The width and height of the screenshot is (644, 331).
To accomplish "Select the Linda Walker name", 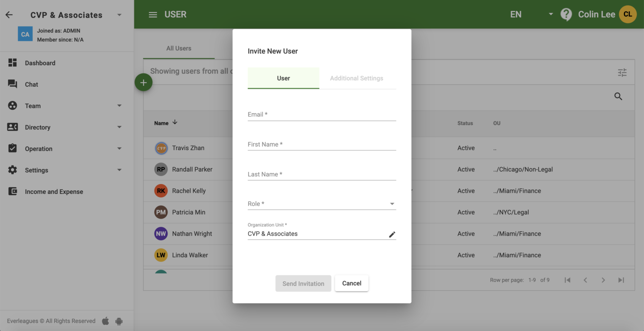I will (190, 255).
